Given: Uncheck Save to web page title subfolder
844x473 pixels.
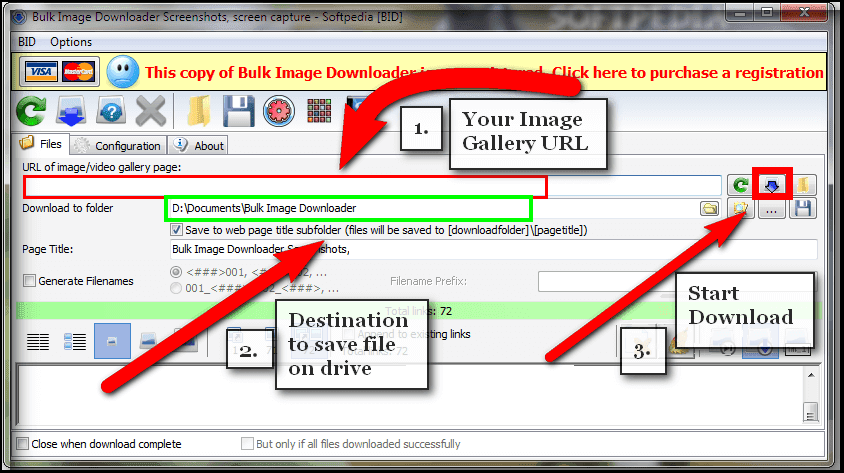Looking at the screenshot, I should (x=176, y=230).
